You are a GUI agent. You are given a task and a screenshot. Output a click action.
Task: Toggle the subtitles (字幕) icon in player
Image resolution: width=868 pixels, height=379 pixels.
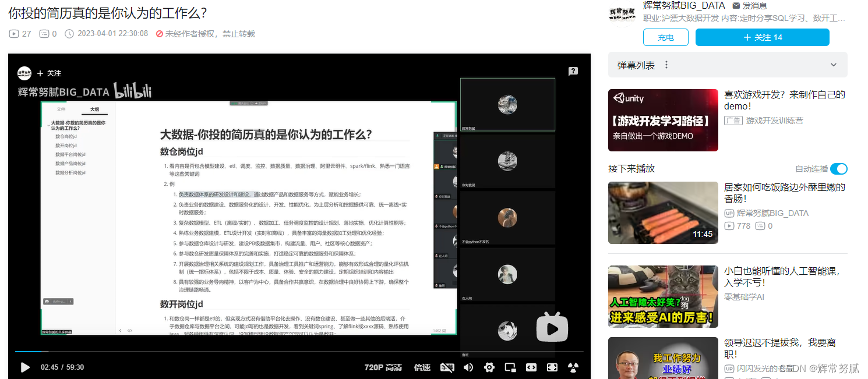click(x=447, y=367)
